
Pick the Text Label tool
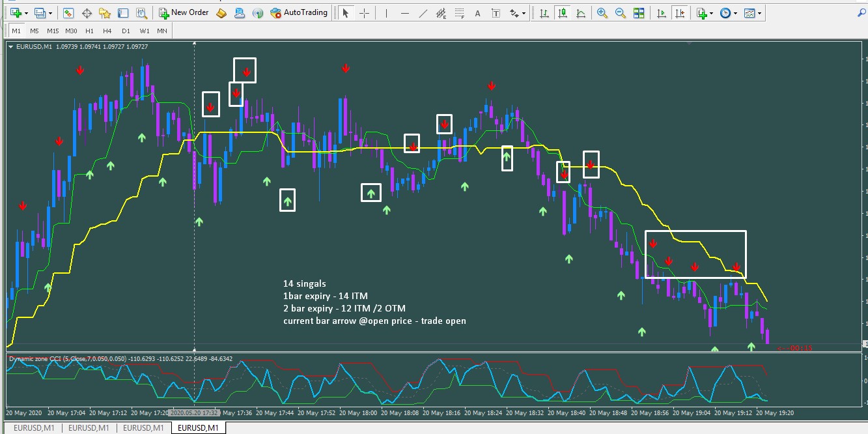496,13
